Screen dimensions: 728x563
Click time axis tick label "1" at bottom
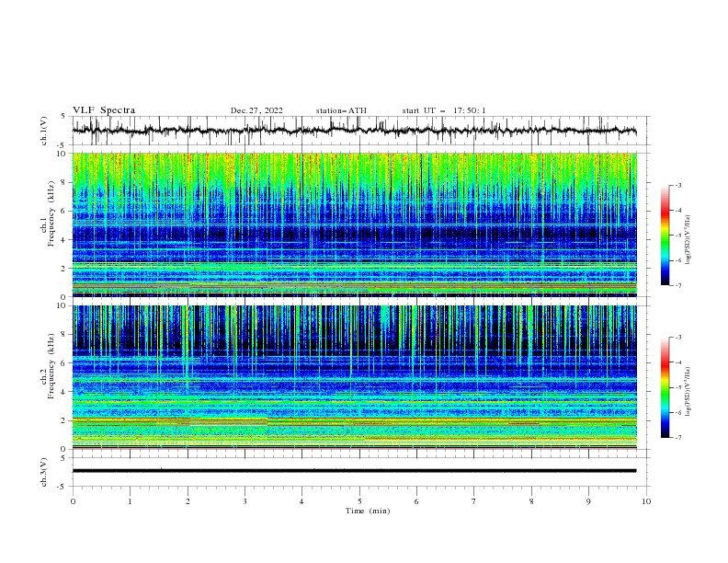130,501
